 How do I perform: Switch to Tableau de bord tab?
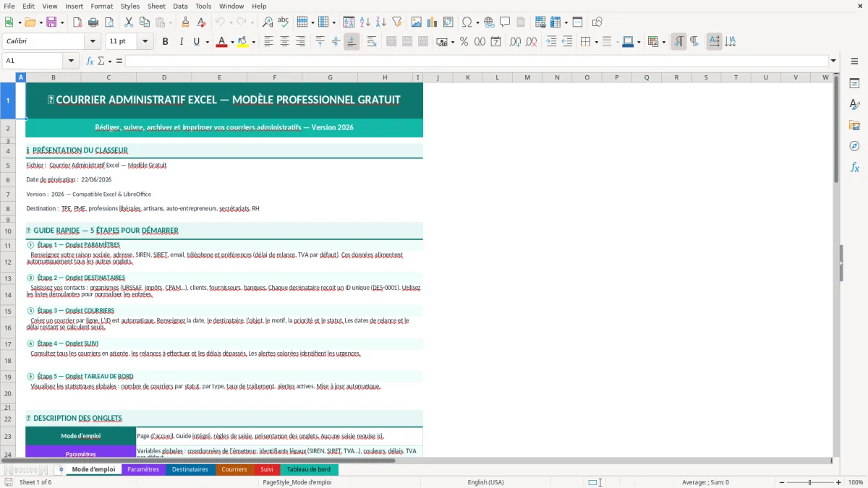pos(309,469)
